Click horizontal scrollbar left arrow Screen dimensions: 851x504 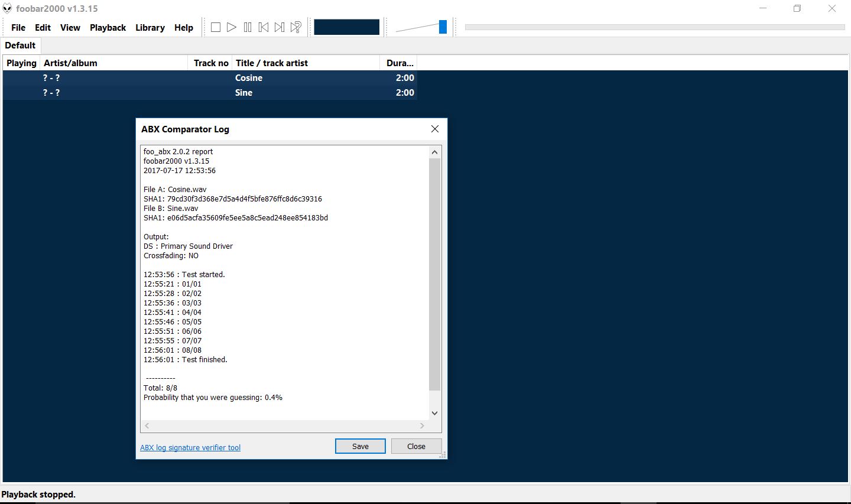(147, 425)
